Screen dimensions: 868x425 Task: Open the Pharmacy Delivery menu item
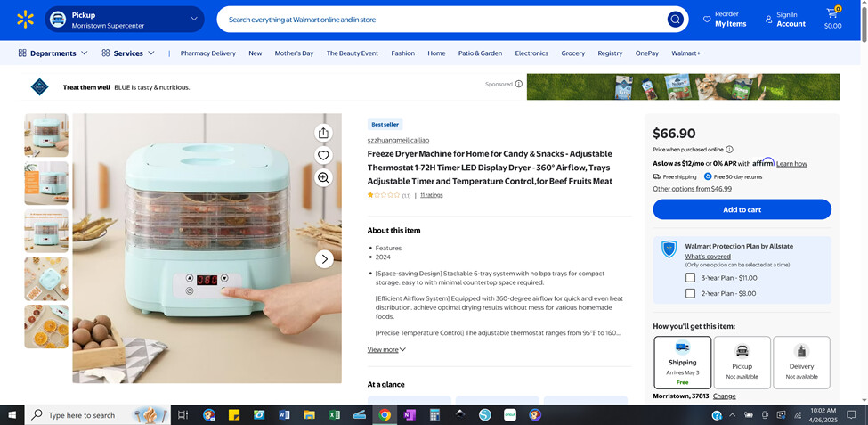pos(207,53)
